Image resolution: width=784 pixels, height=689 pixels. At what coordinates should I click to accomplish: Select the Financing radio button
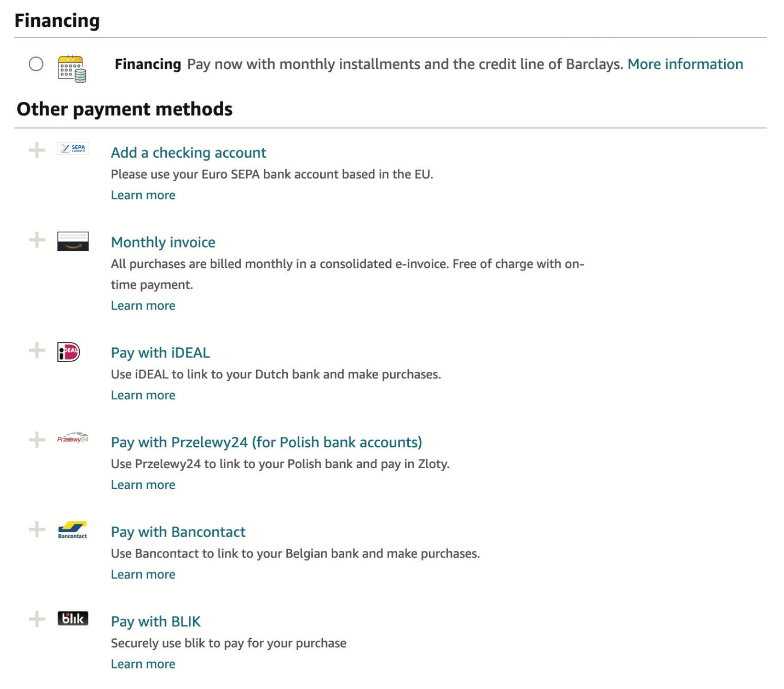point(35,64)
